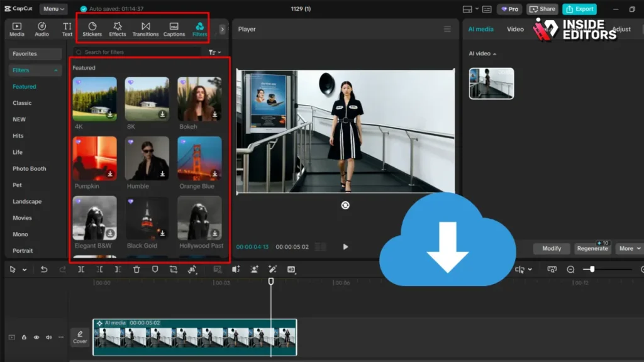Select the Pumpkin filter thumbnail

pos(94,158)
